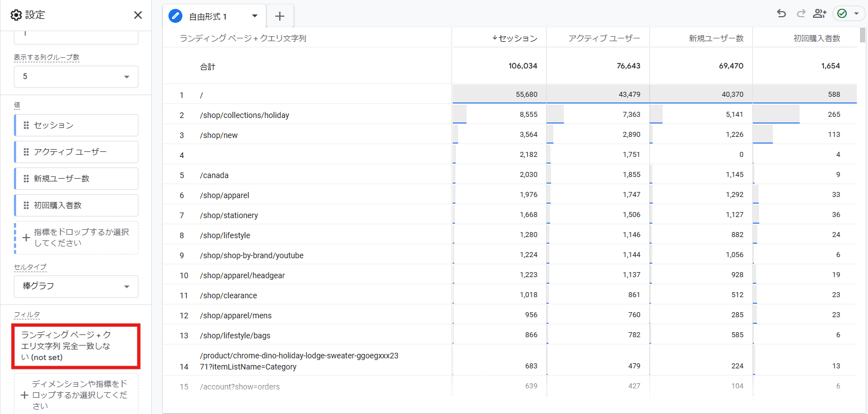Click the ランディング ページ filter chip

tap(75, 346)
